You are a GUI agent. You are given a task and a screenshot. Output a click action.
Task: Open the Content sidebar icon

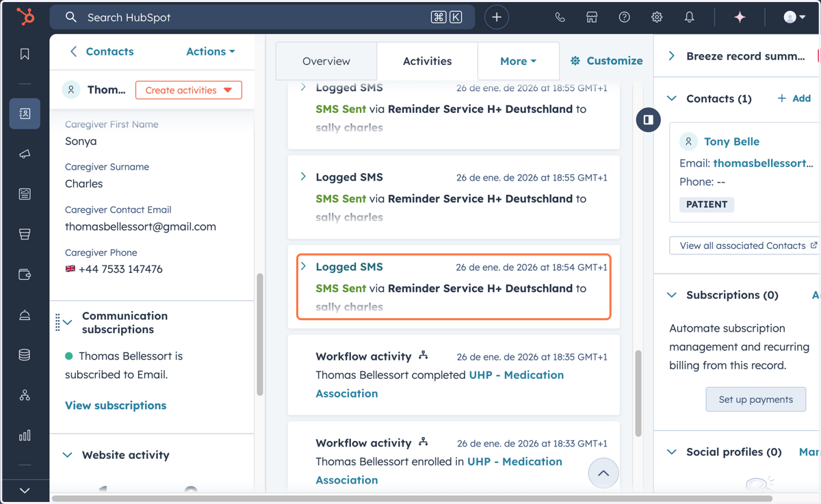coord(25,194)
